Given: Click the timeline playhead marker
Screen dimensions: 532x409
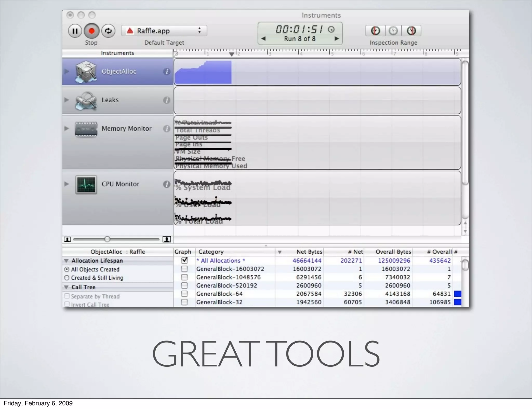Looking at the screenshot, I should coord(231,54).
